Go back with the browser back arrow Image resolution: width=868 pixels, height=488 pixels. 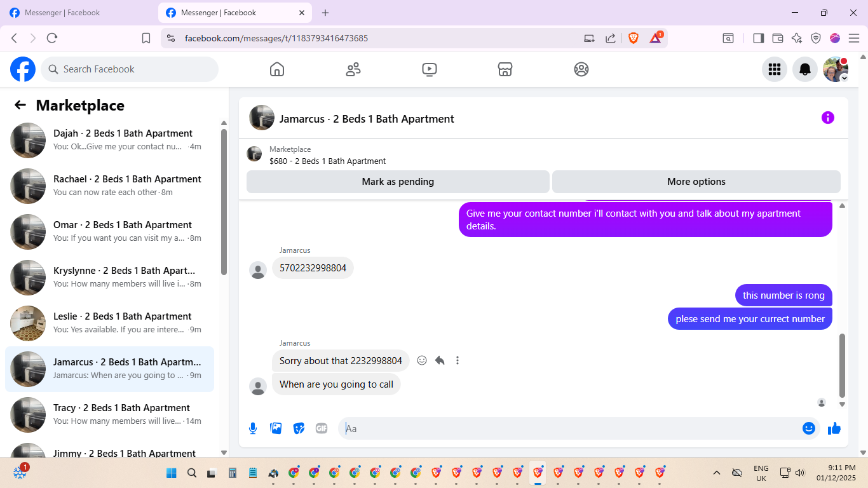click(14, 38)
